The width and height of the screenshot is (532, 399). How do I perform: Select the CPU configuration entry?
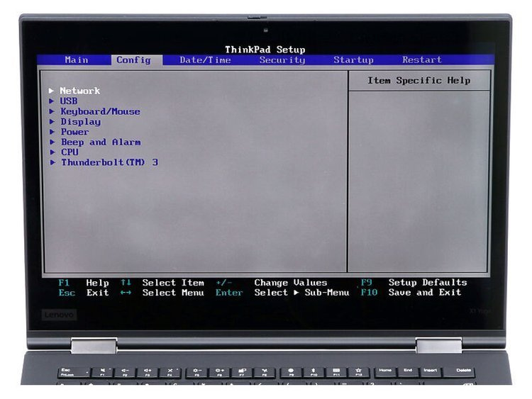click(x=70, y=152)
